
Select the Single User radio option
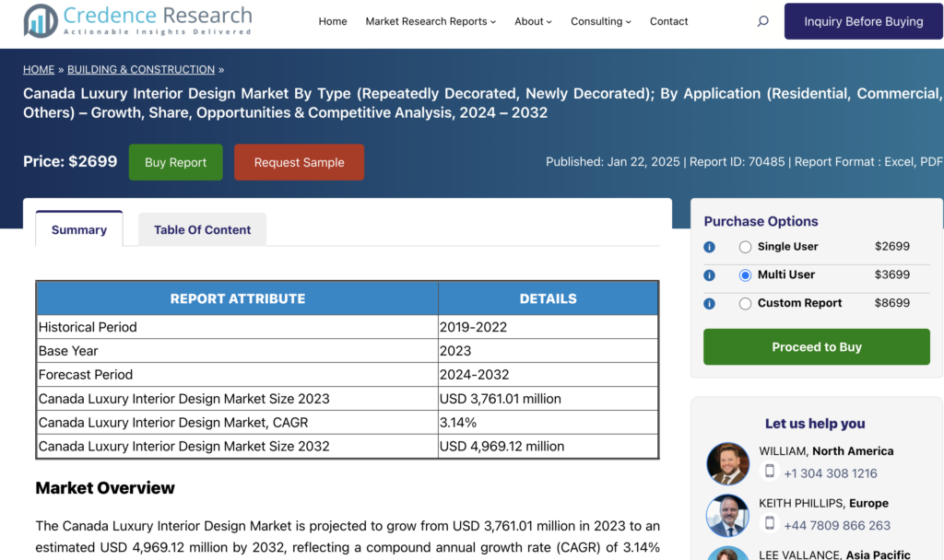(745, 247)
